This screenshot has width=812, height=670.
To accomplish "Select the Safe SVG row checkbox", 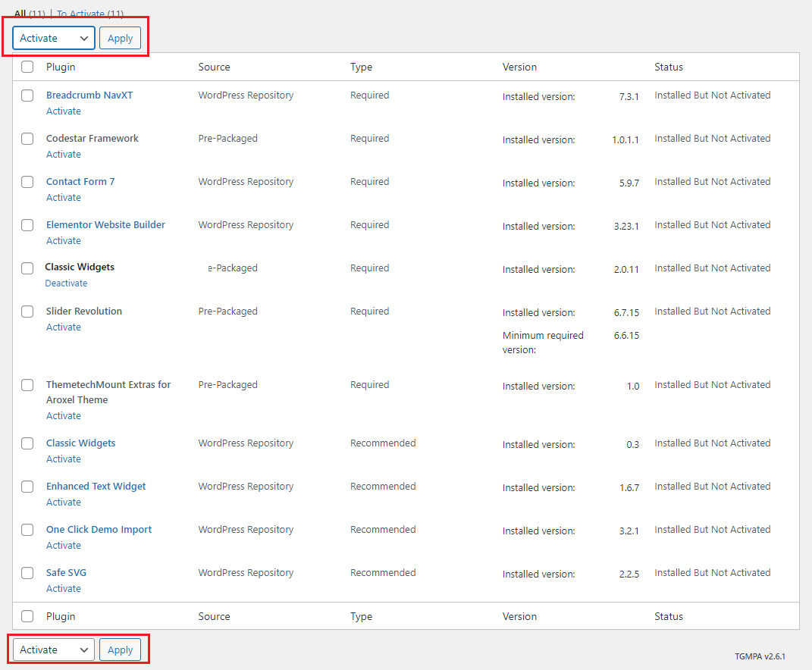I will 27,573.
